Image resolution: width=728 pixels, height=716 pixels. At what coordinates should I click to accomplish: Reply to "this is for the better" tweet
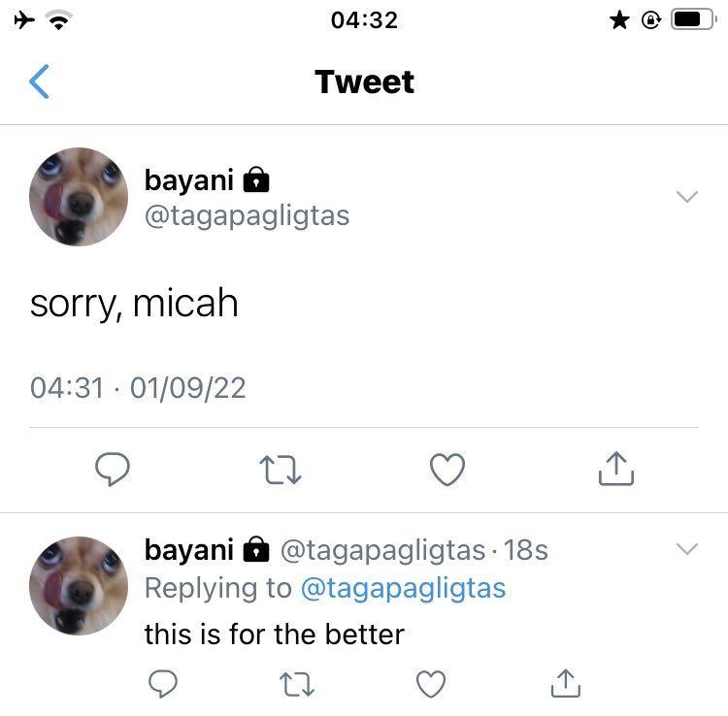coord(162,684)
